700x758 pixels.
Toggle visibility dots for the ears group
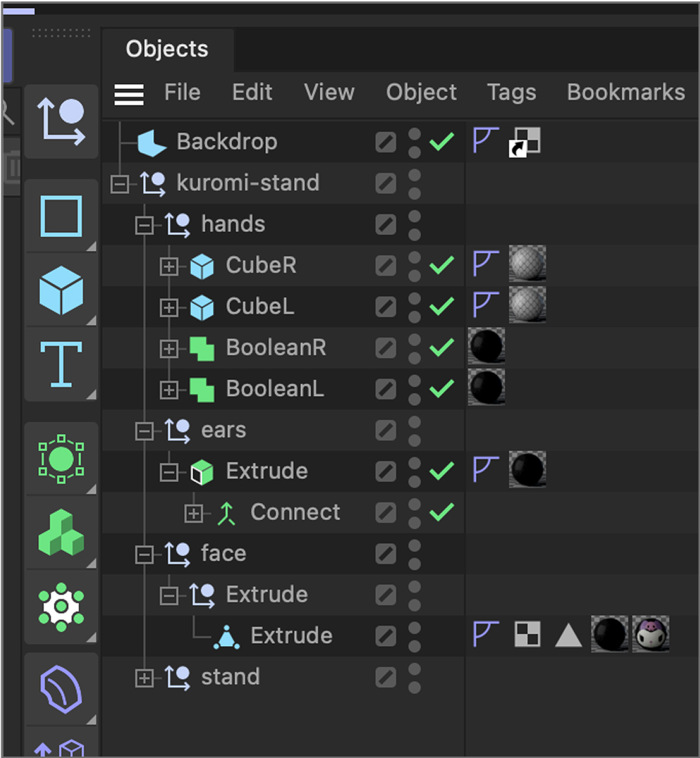[415, 430]
